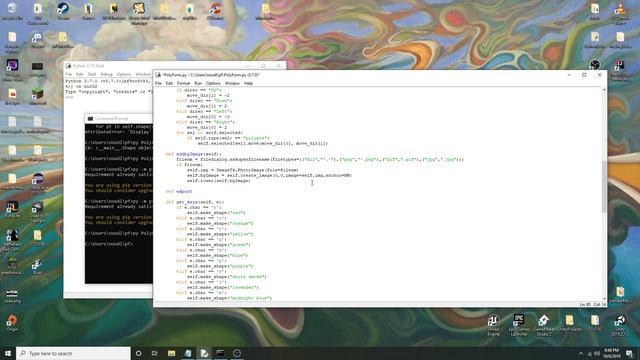640x360 pixels.
Task: Open the File menu in Python Shell window
Action: [69, 74]
